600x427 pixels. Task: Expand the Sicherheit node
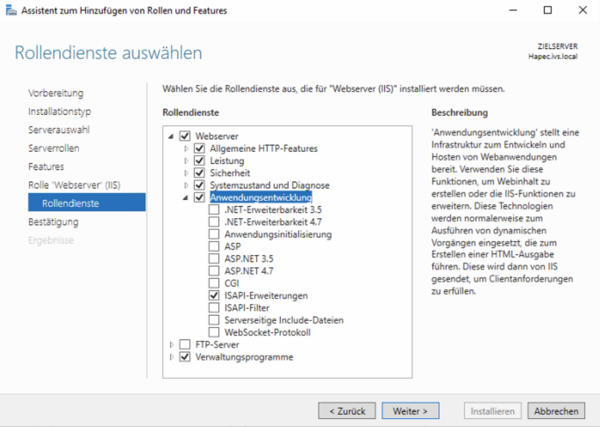click(x=186, y=173)
